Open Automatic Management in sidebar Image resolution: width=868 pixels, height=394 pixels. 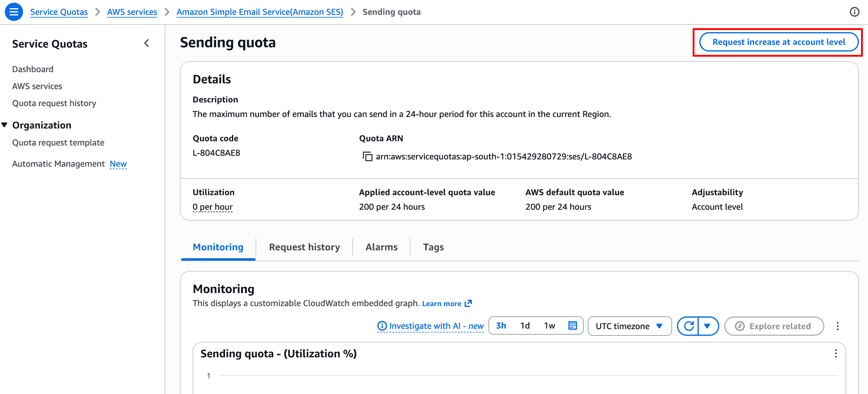click(58, 164)
